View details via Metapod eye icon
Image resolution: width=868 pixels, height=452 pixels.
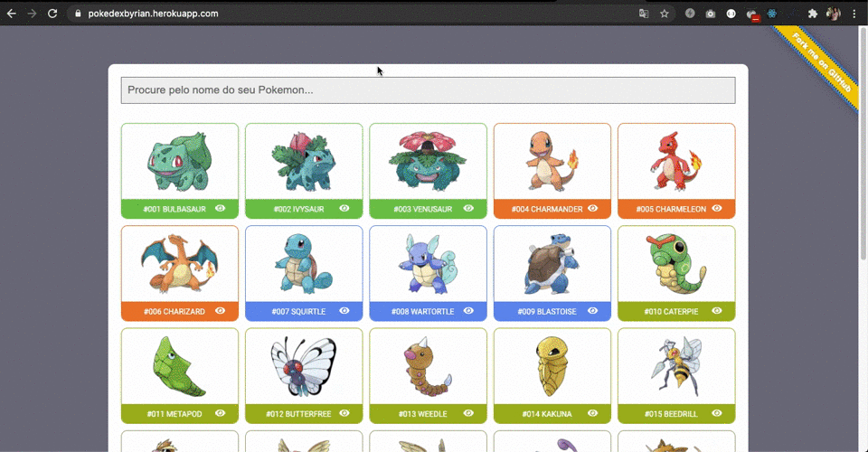coord(220,413)
